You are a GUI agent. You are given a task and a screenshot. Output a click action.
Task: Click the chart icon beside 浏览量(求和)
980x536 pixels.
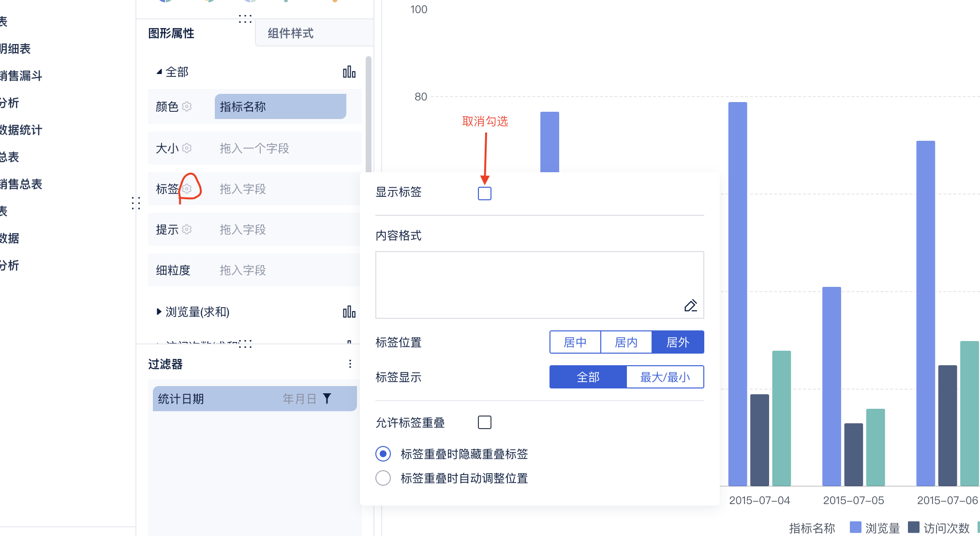click(x=349, y=312)
